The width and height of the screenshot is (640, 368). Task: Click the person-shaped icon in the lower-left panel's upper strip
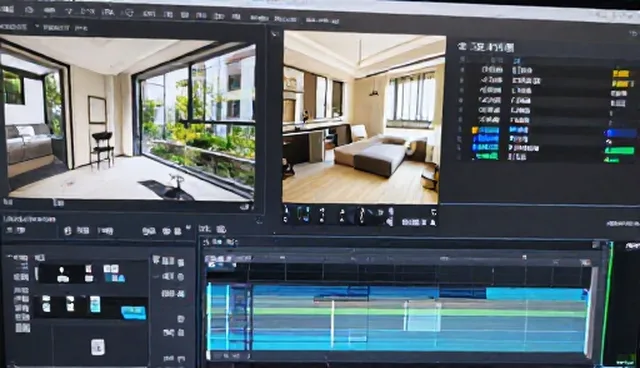coord(62,275)
